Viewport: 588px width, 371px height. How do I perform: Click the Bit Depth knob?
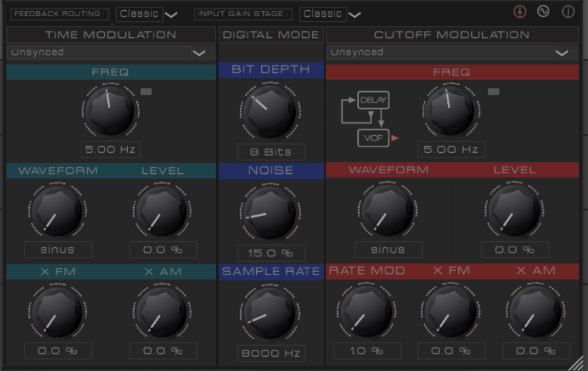(271, 112)
